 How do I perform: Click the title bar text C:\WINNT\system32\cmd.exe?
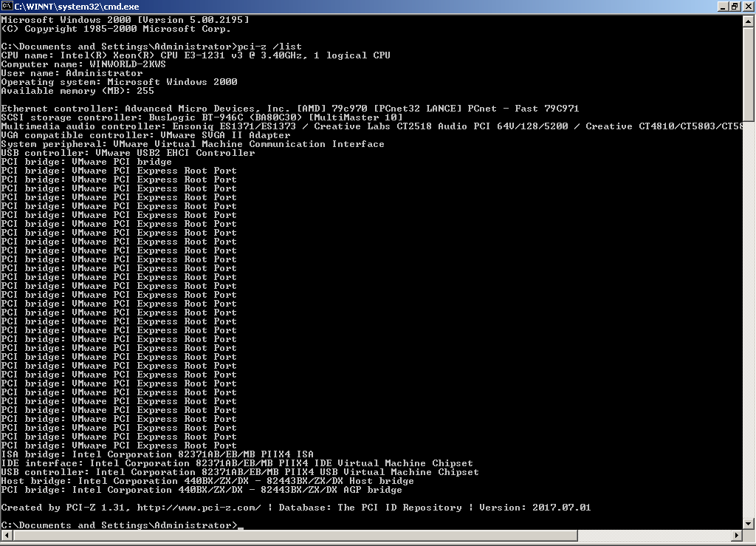pyautogui.click(x=77, y=7)
